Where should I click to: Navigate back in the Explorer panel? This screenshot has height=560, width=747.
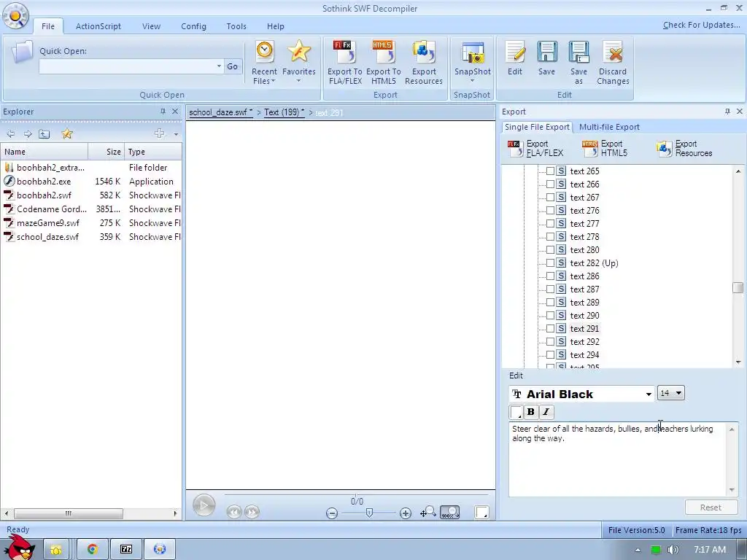(x=11, y=134)
